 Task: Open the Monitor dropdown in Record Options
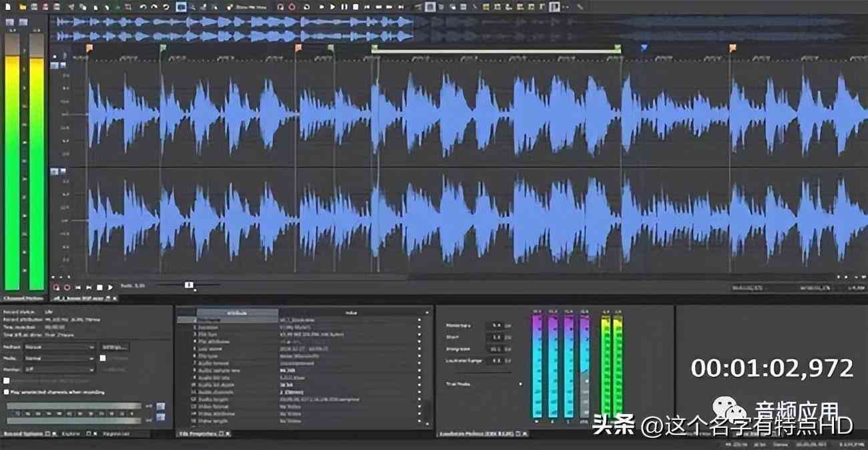click(x=59, y=369)
